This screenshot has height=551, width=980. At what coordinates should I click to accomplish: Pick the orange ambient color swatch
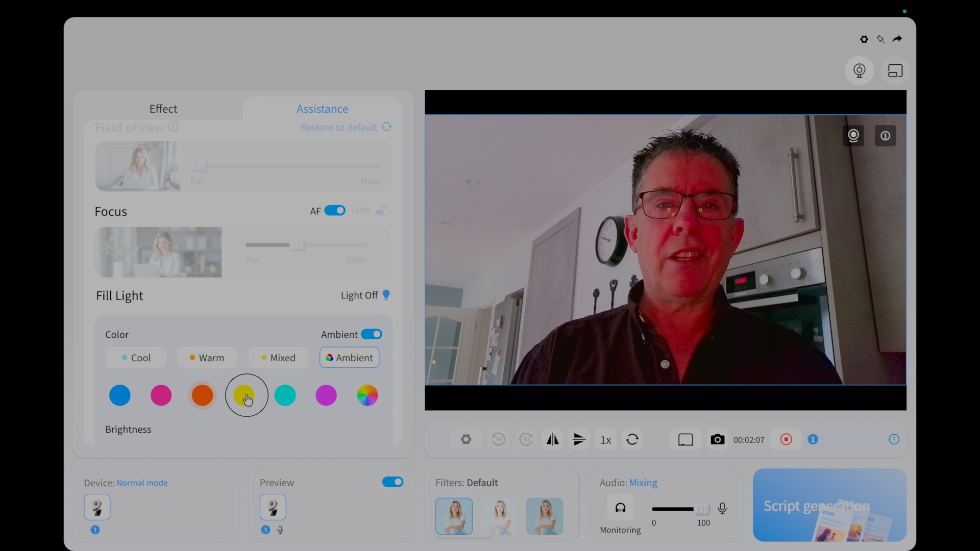coord(202,395)
